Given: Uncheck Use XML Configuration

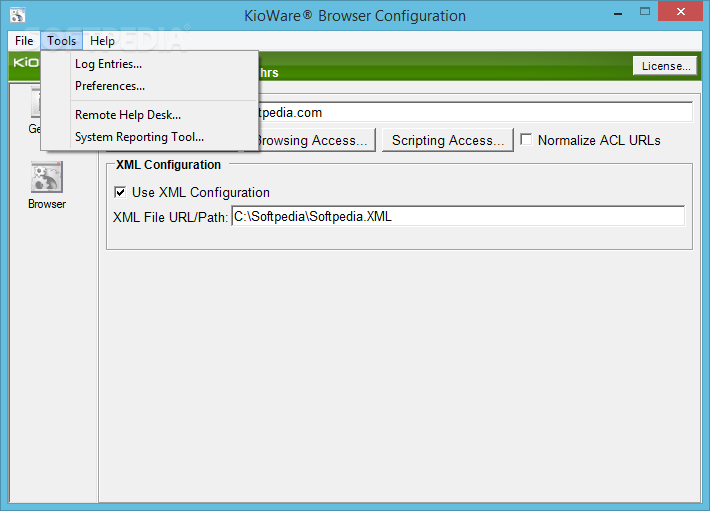Looking at the screenshot, I should (120, 192).
